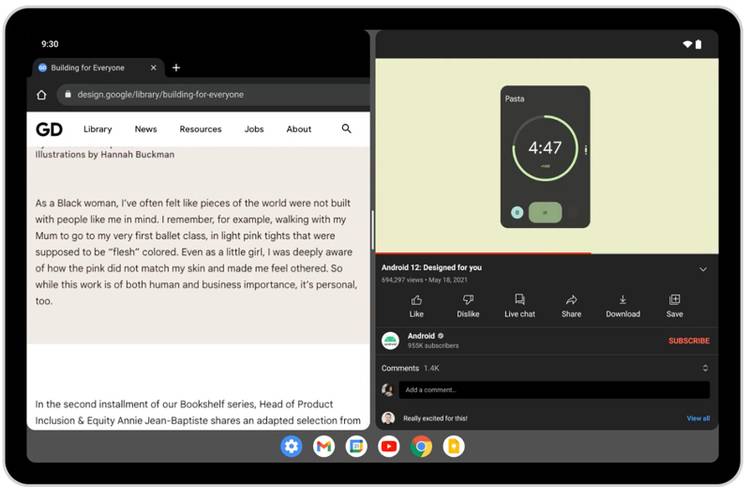Screen dimensions: 750x501
Task: Open Google Keep from the taskbar
Action: pyautogui.click(x=454, y=447)
